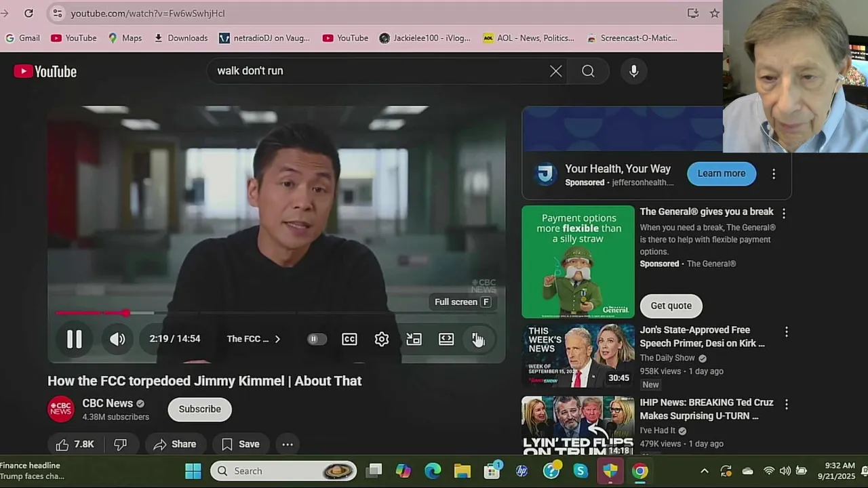Bookmark this page with star icon
The width and height of the screenshot is (868, 488).
[x=714, y=13]
